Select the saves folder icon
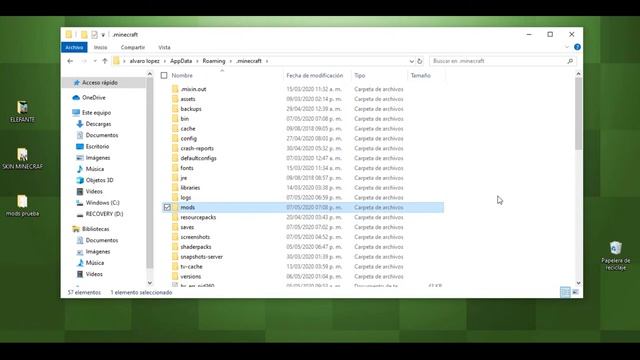 (x=175, y=227)
